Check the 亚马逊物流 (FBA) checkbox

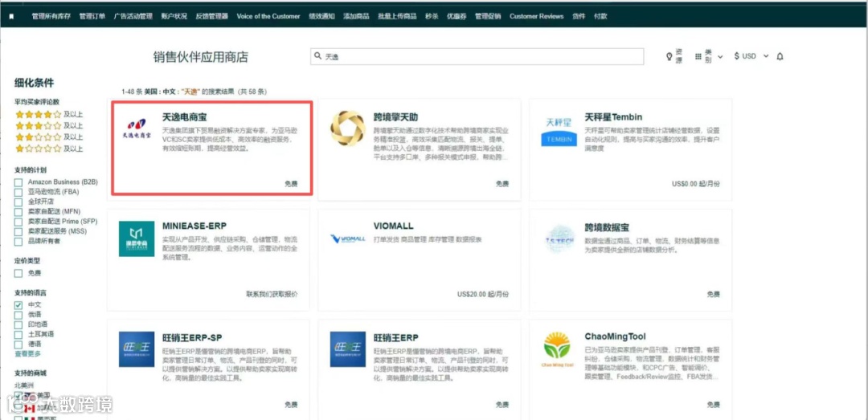coord(18,192)
